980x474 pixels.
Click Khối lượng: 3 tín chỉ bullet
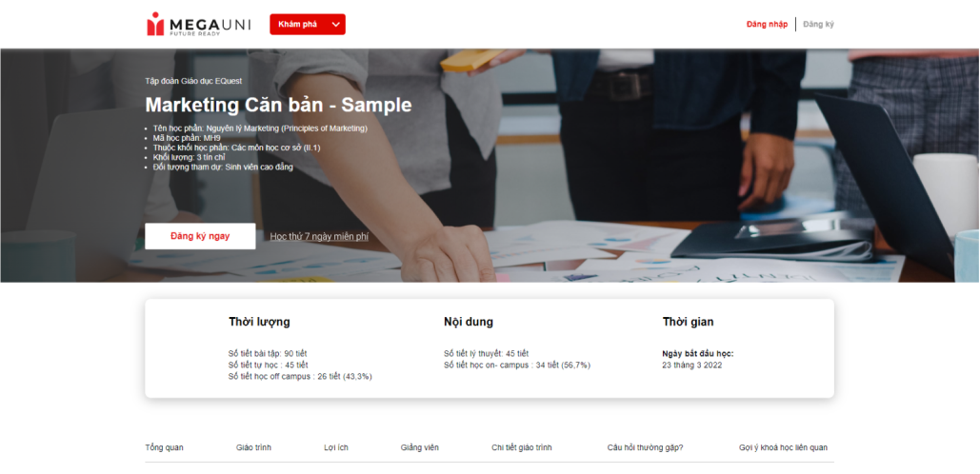tap(189, 157)
